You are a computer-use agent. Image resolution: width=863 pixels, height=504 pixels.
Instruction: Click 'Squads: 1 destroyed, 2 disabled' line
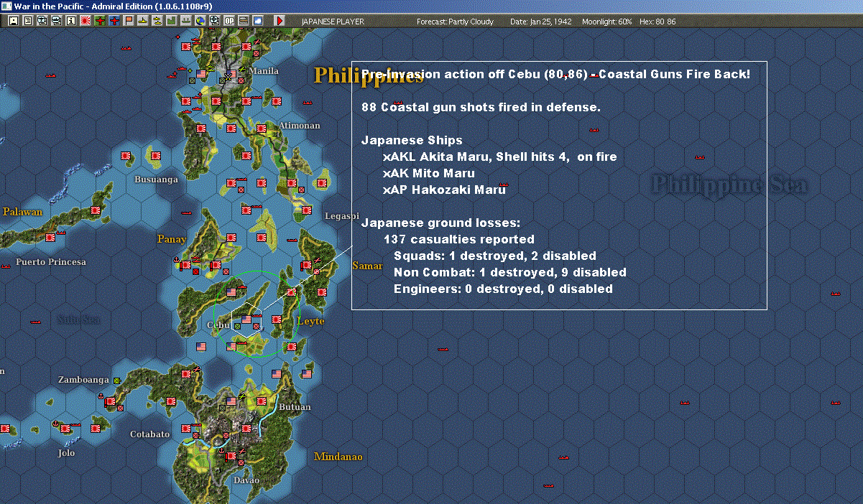click(x=494, y=256)
